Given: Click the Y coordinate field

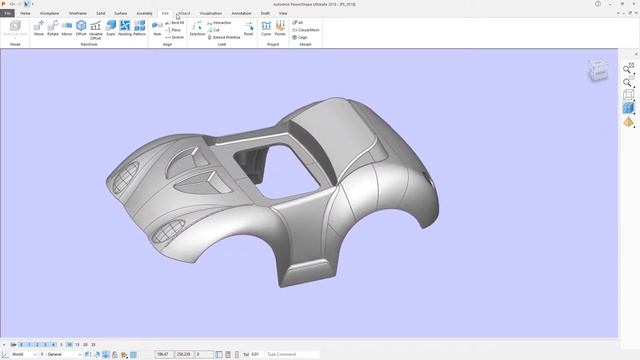Looking at the screenshot, I should pos(184,354).
